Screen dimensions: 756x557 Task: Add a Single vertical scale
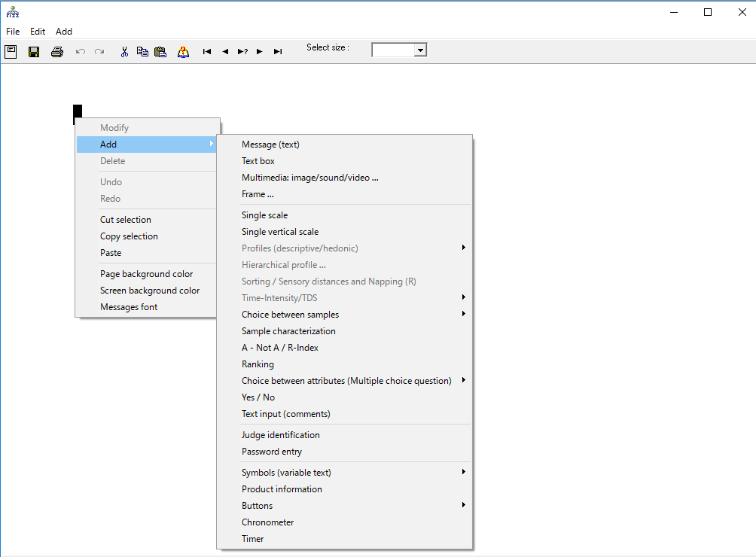click(344, 232)
